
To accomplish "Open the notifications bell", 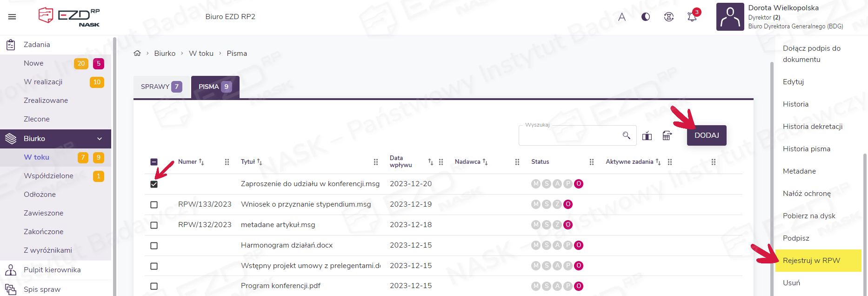I will point(692,17).
